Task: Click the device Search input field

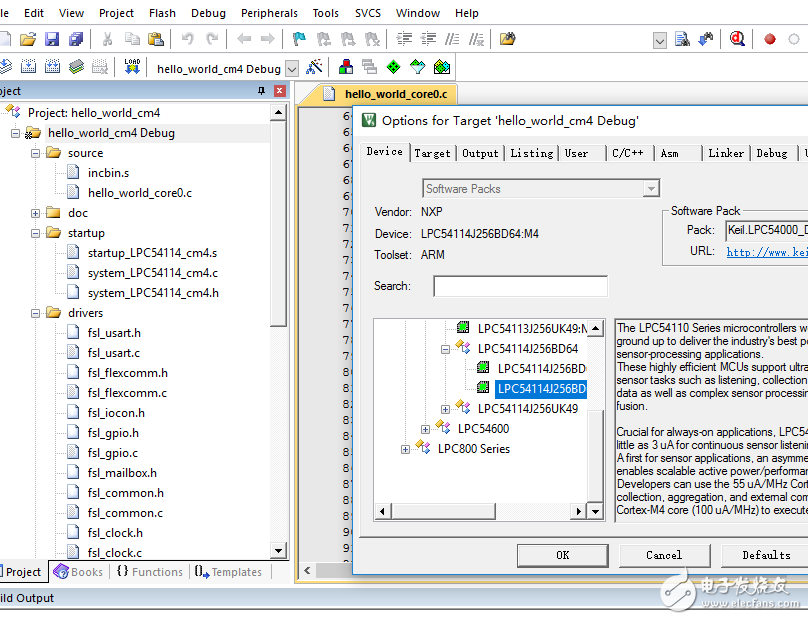Action: coord(520,286)
